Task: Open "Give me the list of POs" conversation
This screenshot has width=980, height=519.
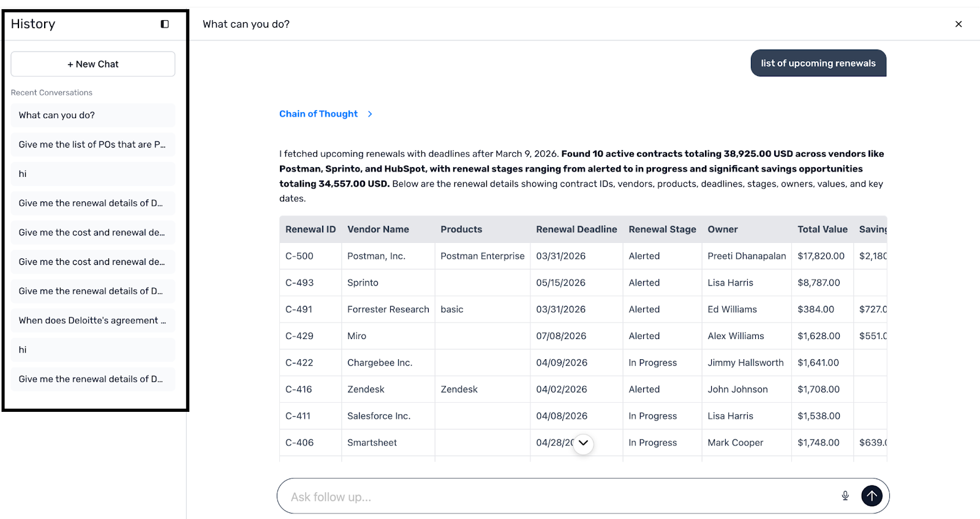Action: click(93, 144)
